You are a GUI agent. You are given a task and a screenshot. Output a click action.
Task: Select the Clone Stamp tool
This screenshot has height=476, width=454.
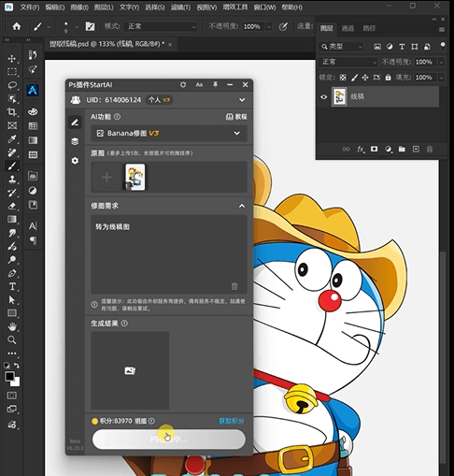click(12, 180)
